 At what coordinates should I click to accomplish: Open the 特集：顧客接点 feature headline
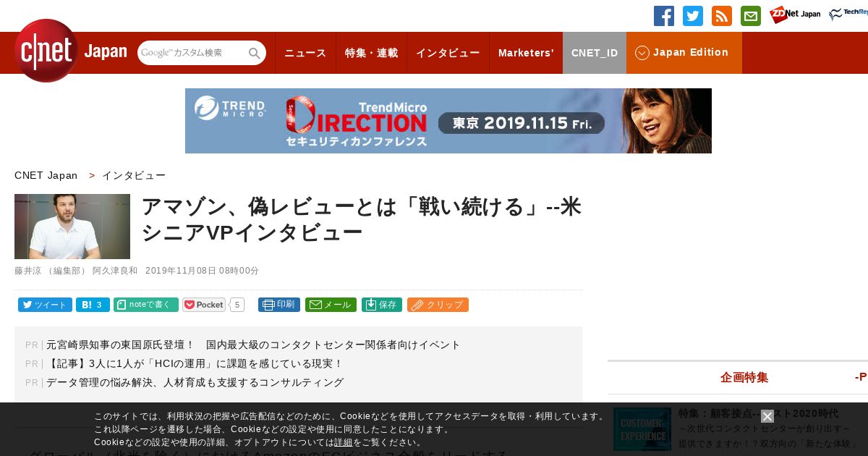click(x=758, y=413)
